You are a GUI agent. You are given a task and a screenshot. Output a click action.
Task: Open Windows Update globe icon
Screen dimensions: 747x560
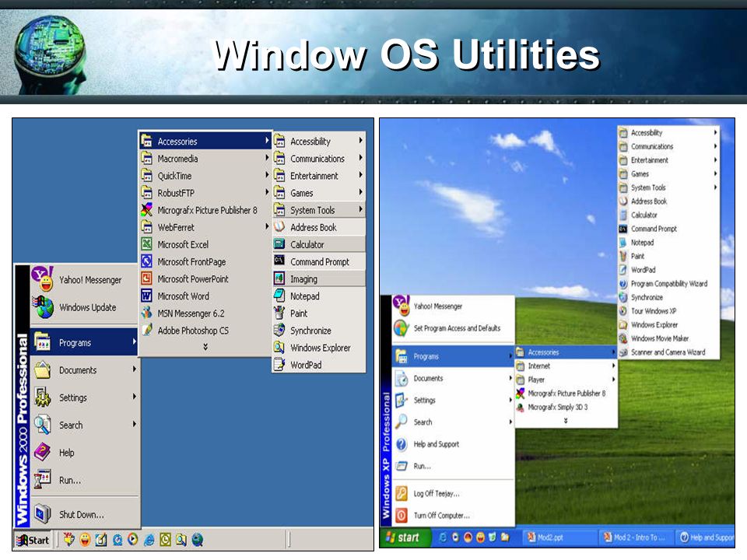coord(44,307)
